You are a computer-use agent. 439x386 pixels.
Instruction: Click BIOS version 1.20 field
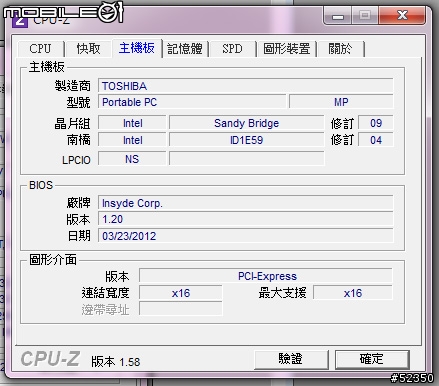tap(246, 219)
